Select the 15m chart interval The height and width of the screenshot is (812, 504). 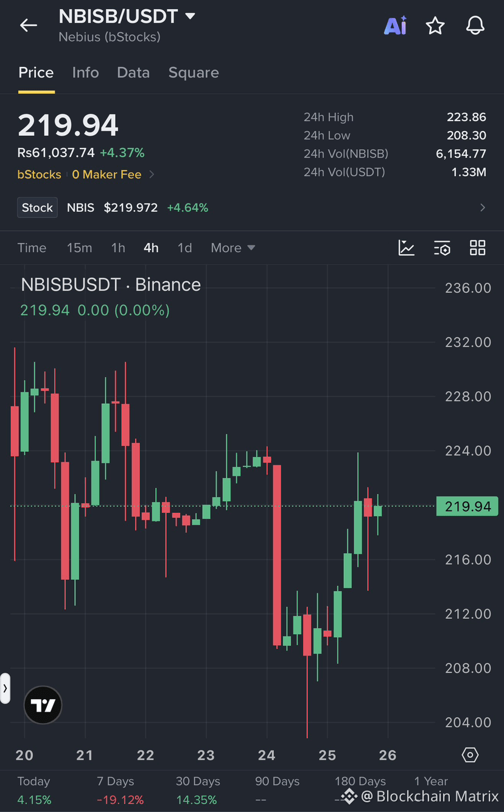[79, 248]
